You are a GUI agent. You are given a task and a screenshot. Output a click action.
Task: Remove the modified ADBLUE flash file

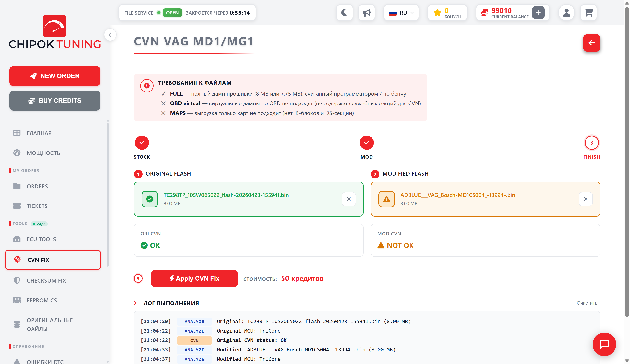coord(586,199)
